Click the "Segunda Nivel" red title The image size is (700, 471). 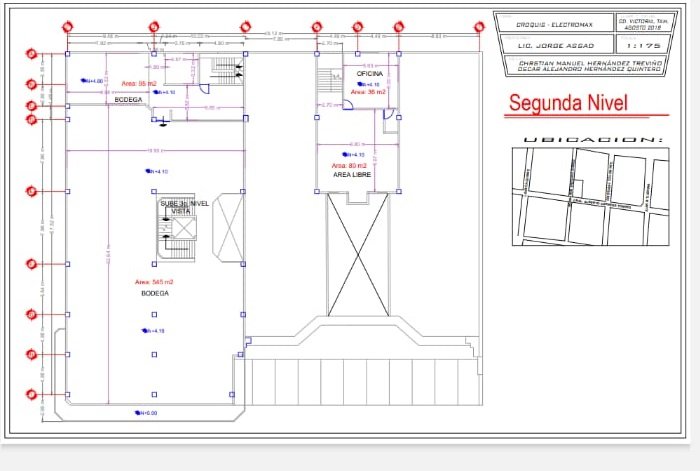[x=571, y=103]
